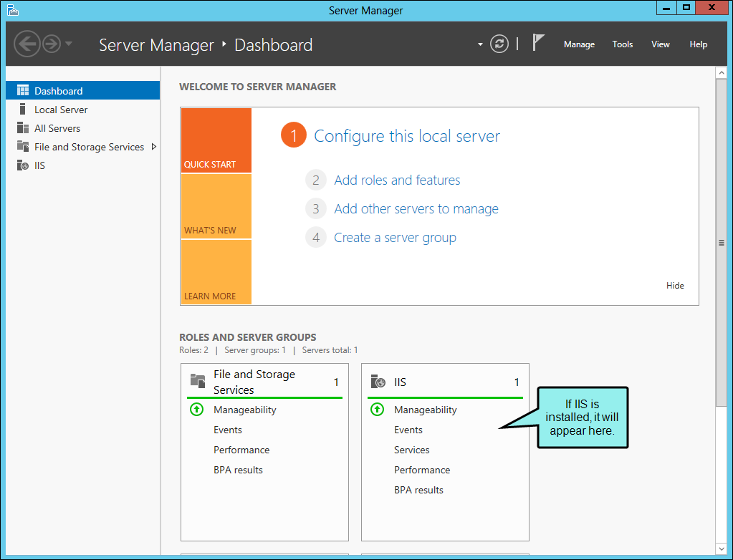Click the step 2 circle icon

(316, 180)
